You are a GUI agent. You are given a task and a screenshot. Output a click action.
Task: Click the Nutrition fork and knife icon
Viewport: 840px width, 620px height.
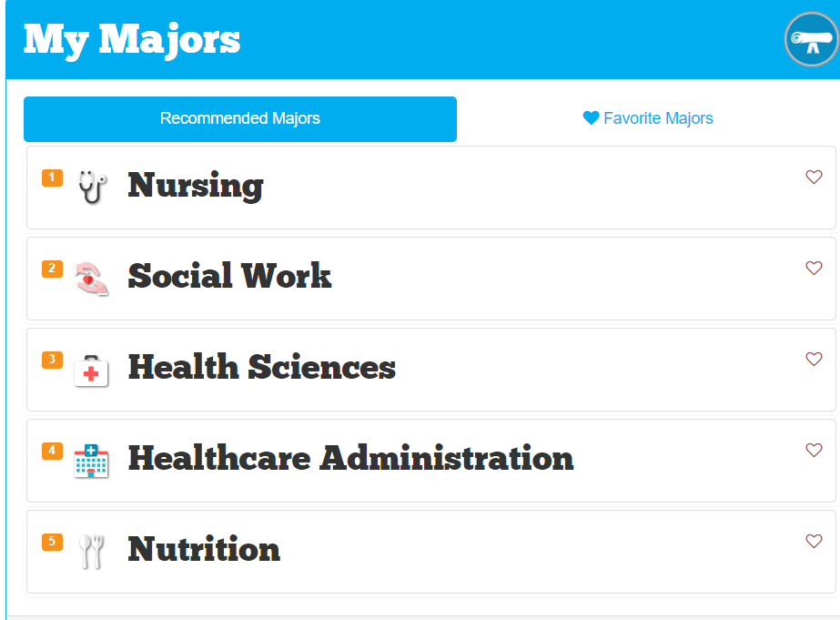[x=91, y=552]
